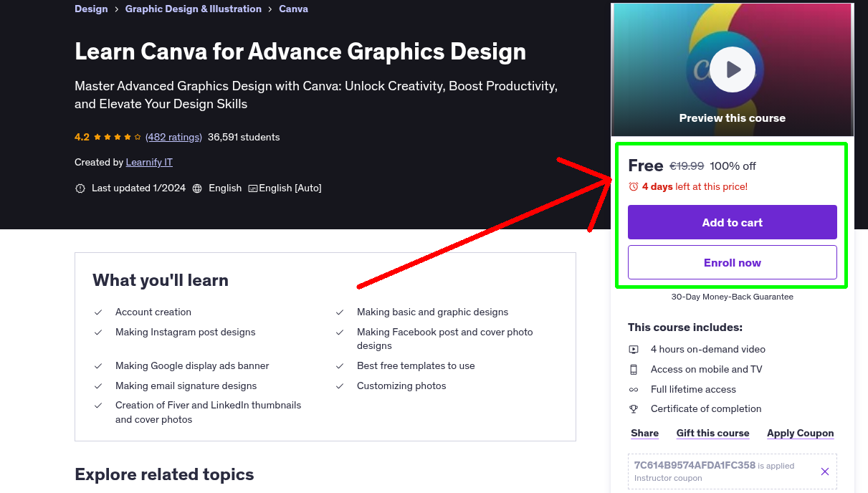This screenshot has height=493, width=868.
Task: Click checkmark beside Account creation
Action: click(x=98, y=312)
